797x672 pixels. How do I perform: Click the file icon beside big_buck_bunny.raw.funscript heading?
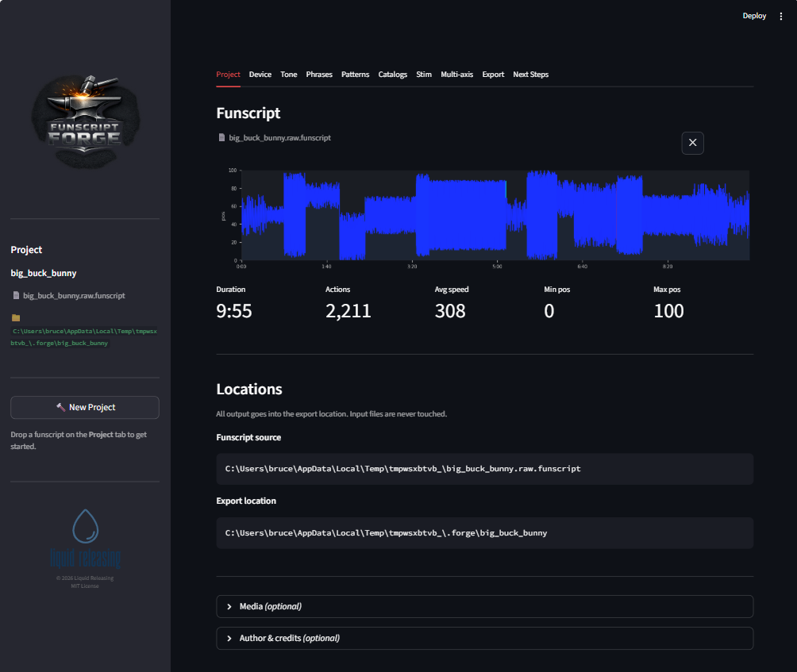coord(222,138)
